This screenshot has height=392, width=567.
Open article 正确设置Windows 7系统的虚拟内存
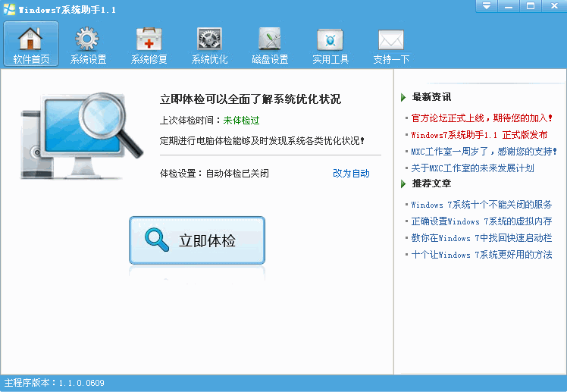pos(481,221)
